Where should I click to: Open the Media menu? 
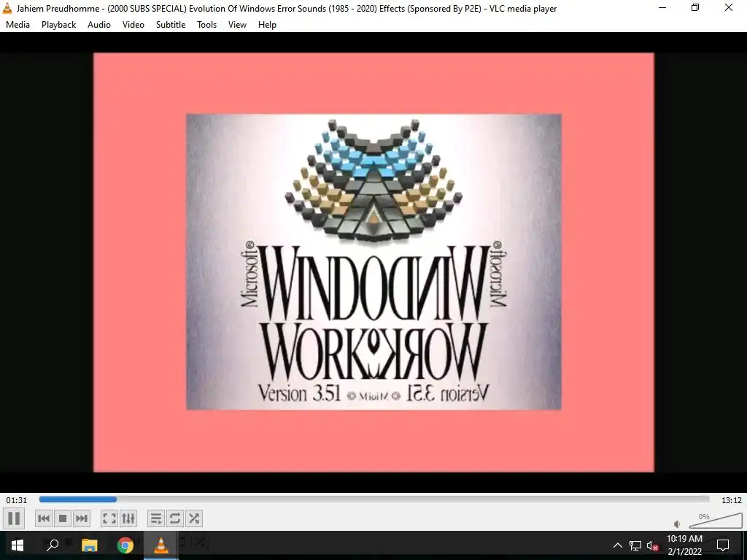click(x=18, y=25)
